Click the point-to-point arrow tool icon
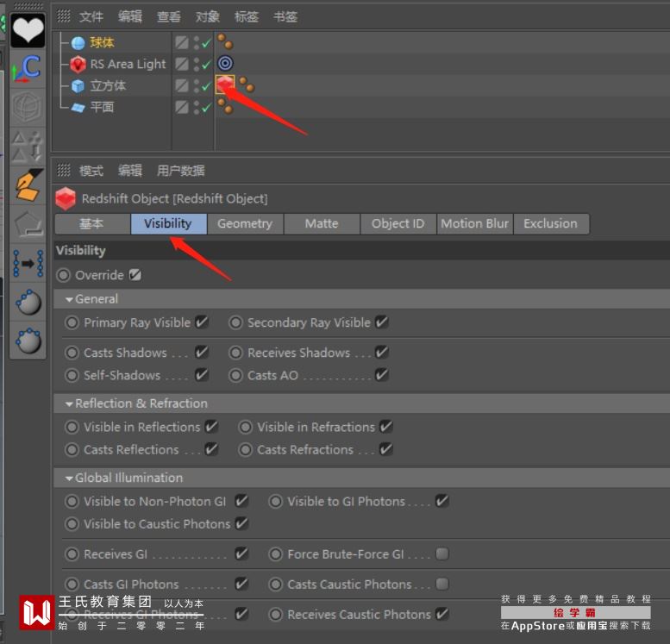 click(x=28, y=264)
